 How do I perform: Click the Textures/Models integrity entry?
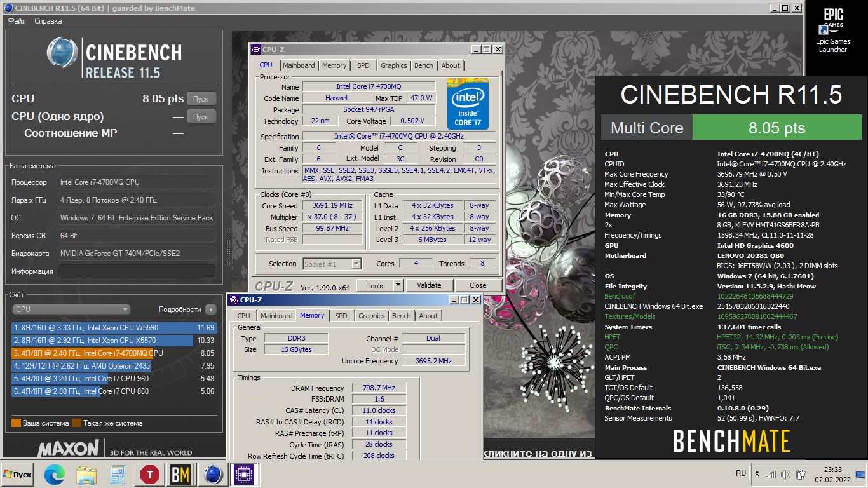tap(630, 316)
